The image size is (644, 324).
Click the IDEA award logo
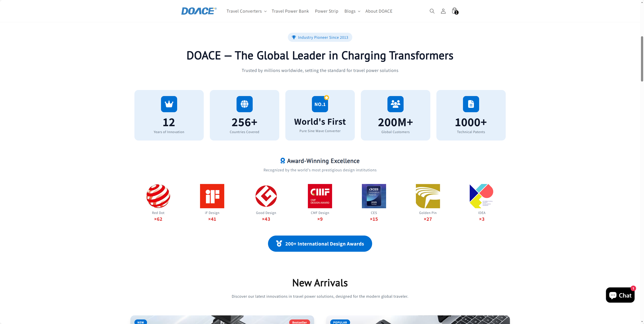coord(481,196)
